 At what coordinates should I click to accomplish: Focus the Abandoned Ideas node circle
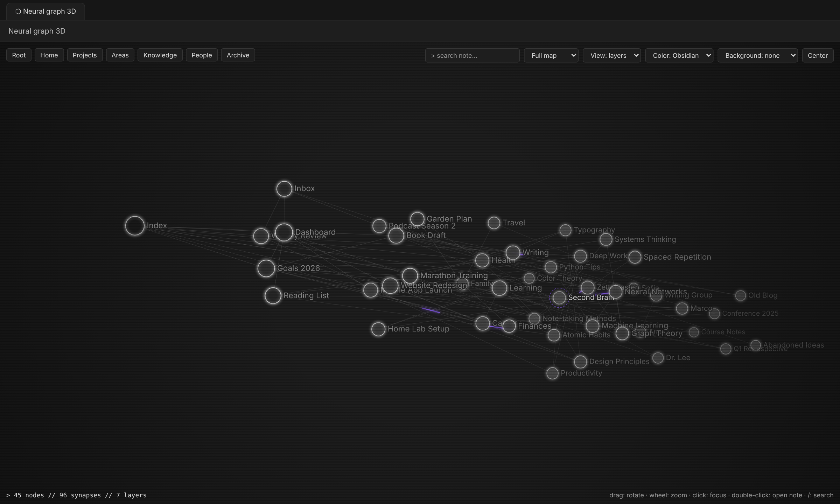pos(756,345)
